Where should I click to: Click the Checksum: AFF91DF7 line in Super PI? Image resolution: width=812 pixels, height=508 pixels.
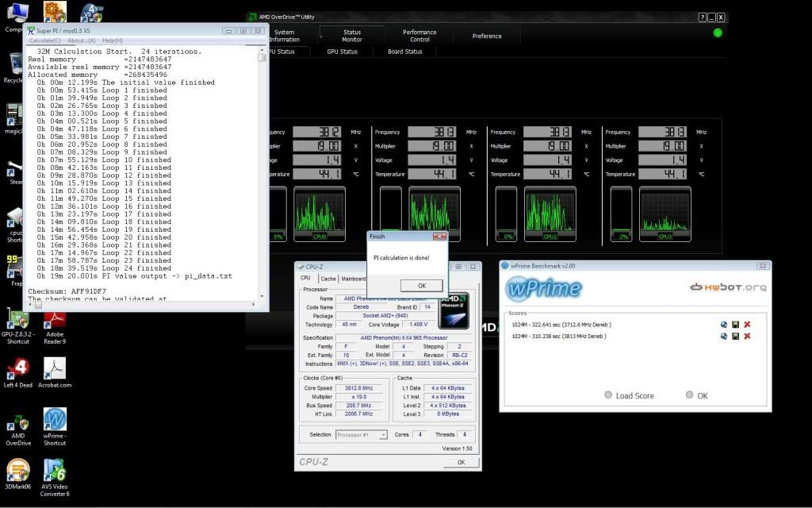coord(67,291)
